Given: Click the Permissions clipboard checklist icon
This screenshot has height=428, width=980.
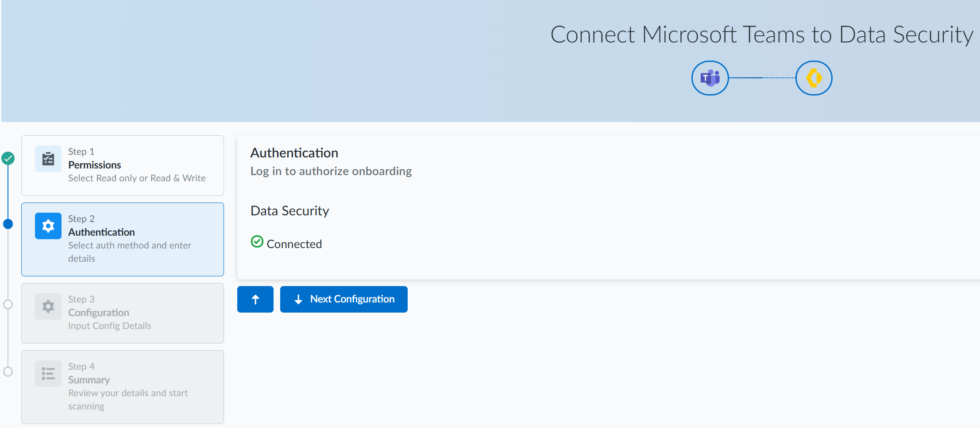Looking at the screenshot, I should point(48,159).
